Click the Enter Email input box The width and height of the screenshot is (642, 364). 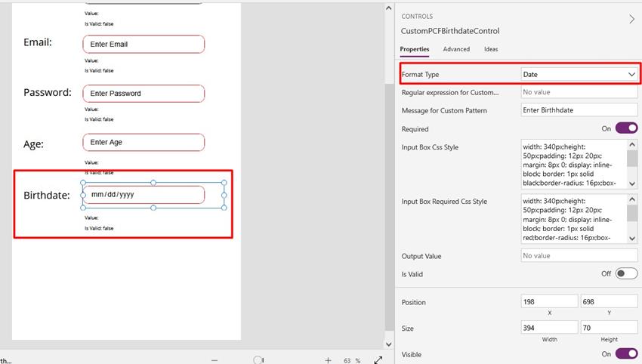click(x=144, y=45)
